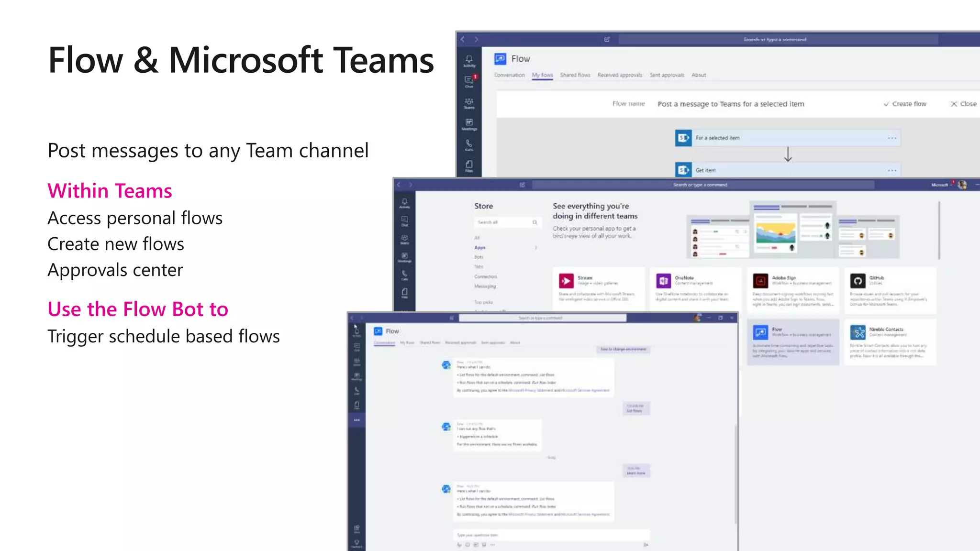Image resolution: width=980 pixels, height=551 pixels.
Task: Open Files in the top window sidebar
Action: coord(469,166)
